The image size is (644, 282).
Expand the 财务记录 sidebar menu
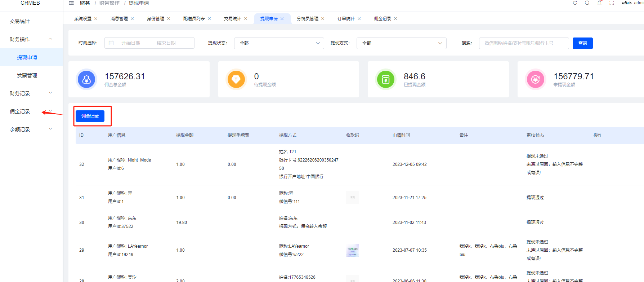[31, 93]
